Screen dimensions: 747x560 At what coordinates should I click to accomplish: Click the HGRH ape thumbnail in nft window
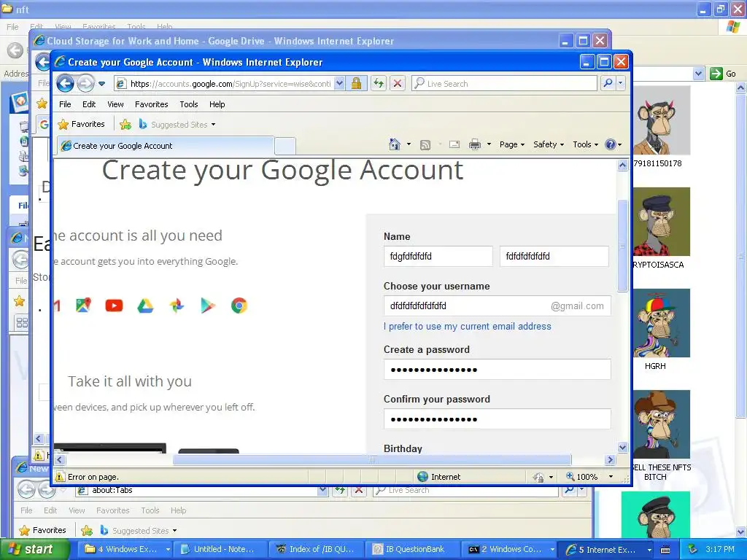tap(661, 323)
